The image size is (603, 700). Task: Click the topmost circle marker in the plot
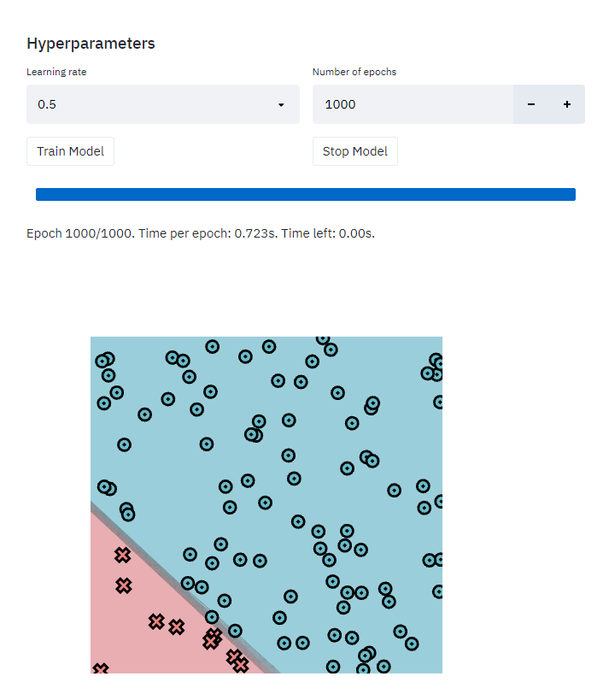[322, 339]
